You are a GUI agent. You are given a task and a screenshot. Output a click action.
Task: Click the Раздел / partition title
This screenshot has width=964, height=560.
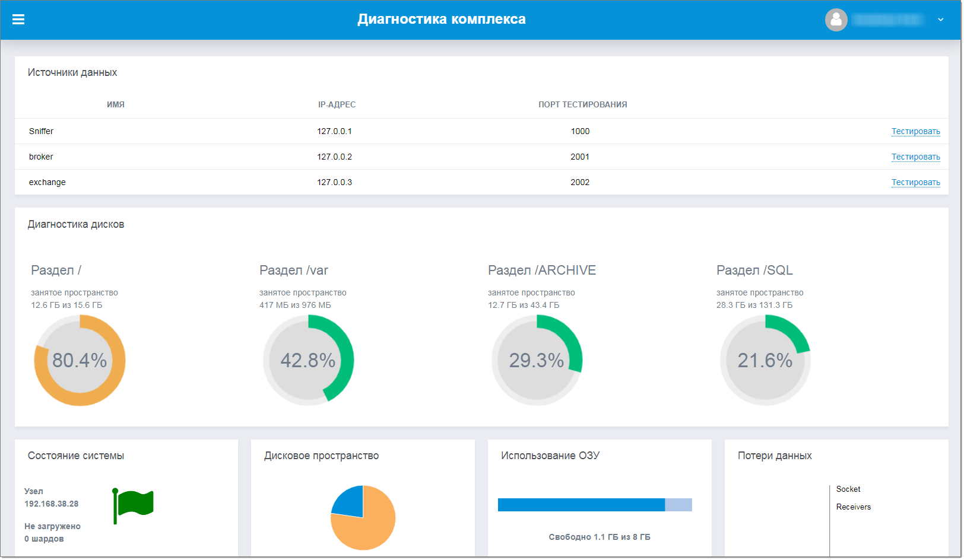(56, 271)
